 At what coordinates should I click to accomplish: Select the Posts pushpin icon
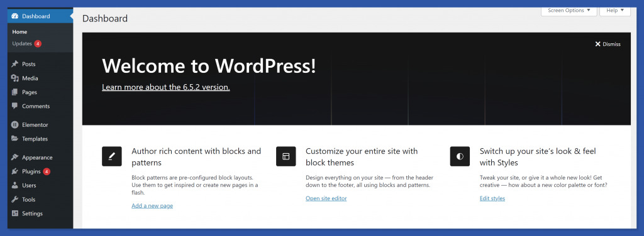pyautogui.click(x=15, y=64)
